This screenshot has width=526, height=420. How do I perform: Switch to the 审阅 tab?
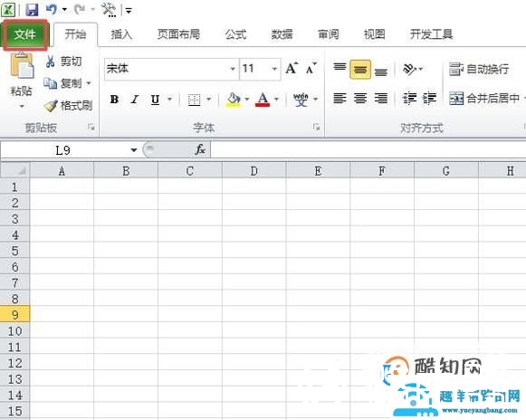[x=328, y=34]
